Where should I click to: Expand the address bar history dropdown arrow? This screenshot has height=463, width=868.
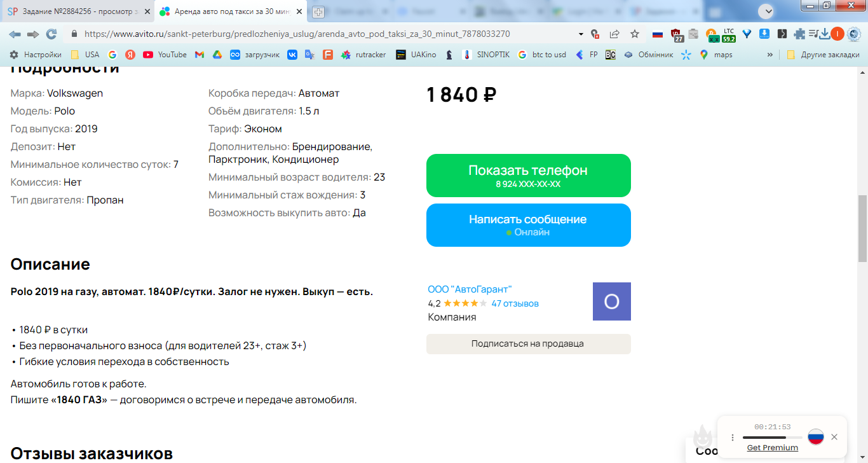(581, 34)
